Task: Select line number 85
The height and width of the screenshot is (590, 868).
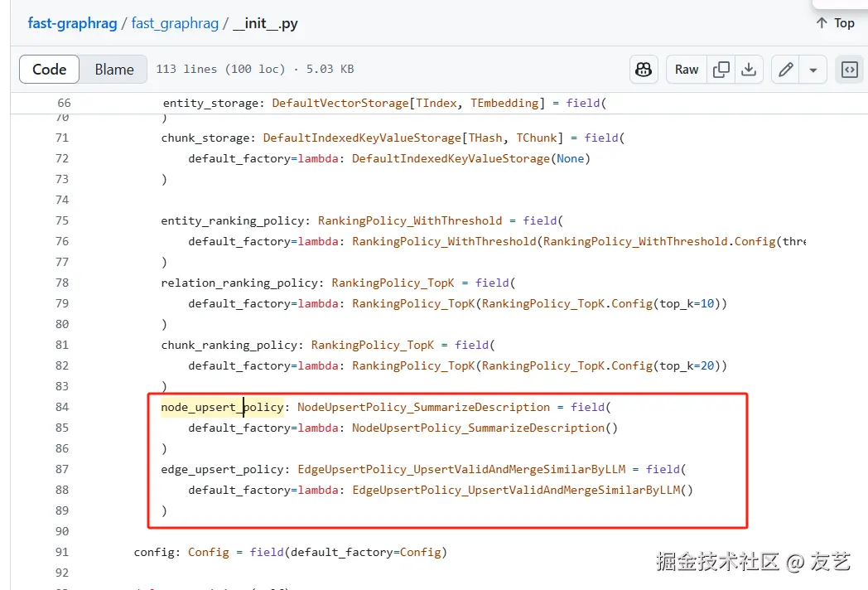Action: click(62, 428)
